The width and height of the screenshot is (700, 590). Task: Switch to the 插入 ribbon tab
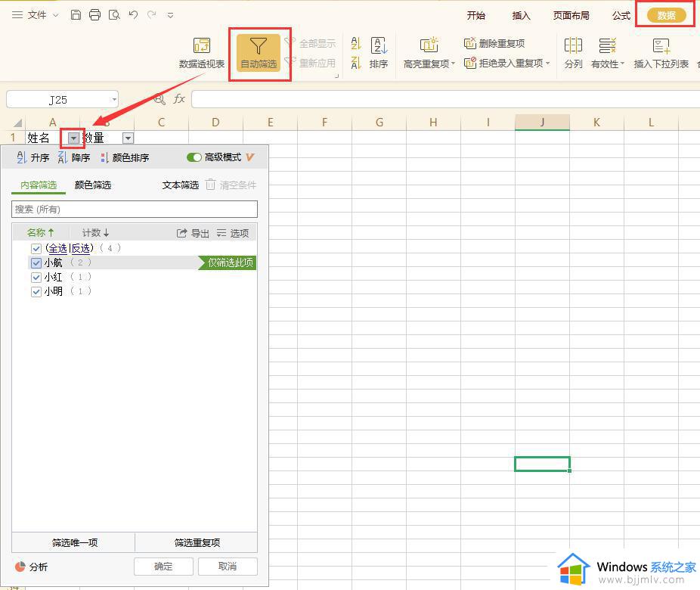(521, 16)
